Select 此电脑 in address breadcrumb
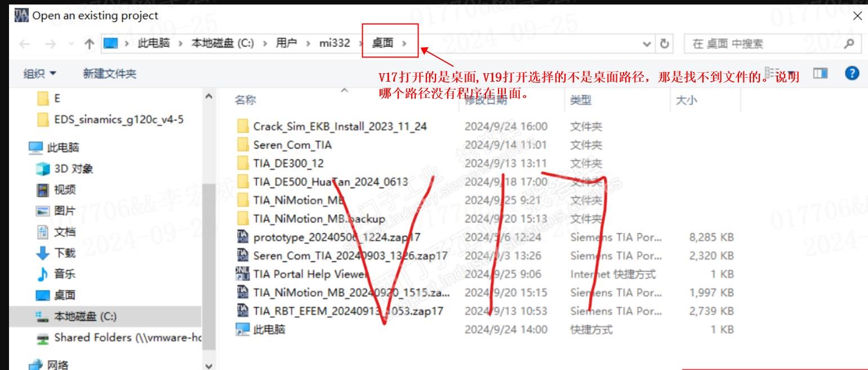Screen dimensions: 868x370 click(153, 43)
